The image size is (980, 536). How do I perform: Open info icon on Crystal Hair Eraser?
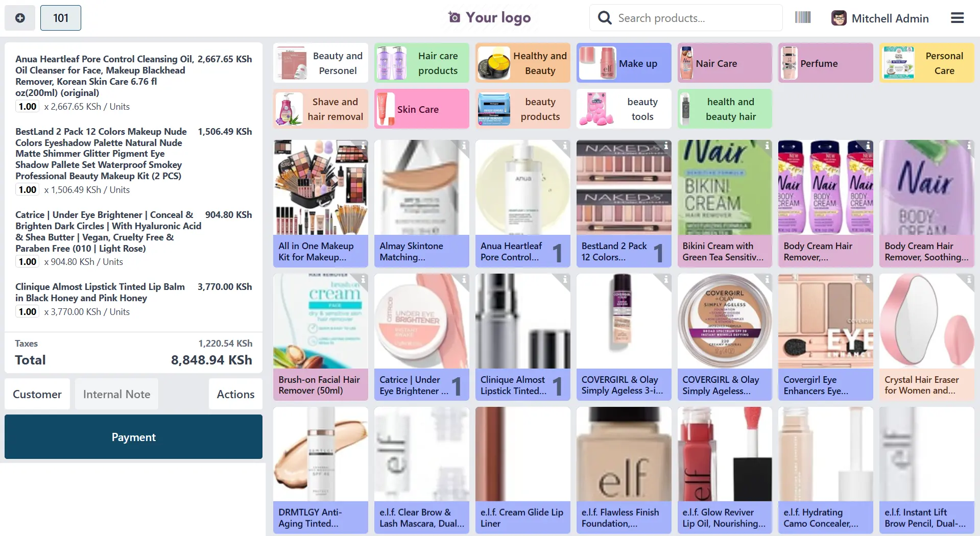click(x=969, y=279)
